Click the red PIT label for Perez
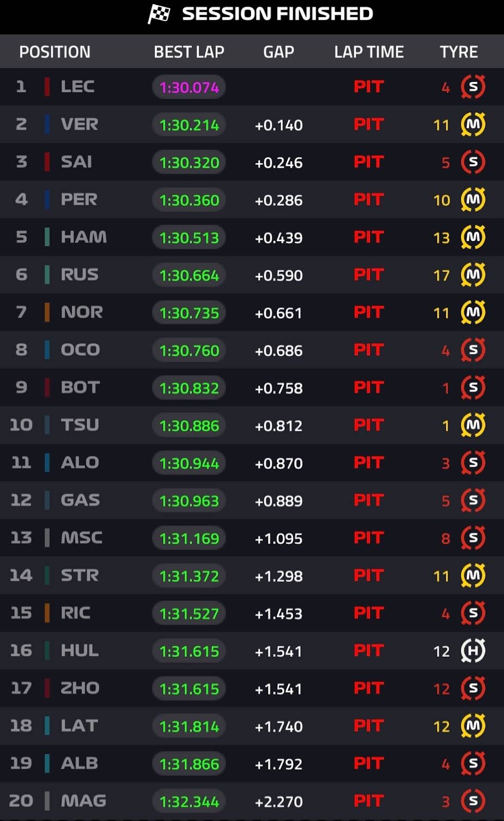The height and width of the screenshot is (821, 504). [x=369, y=200]
